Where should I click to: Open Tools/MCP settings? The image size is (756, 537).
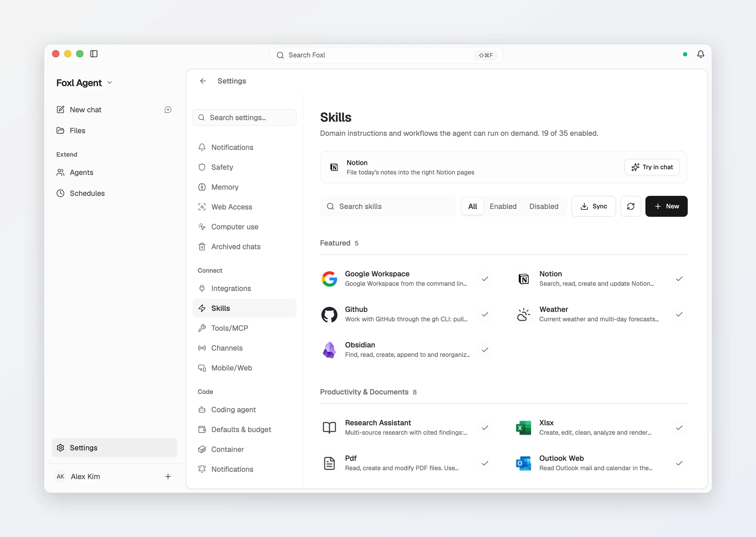click(x=244, y=328)
